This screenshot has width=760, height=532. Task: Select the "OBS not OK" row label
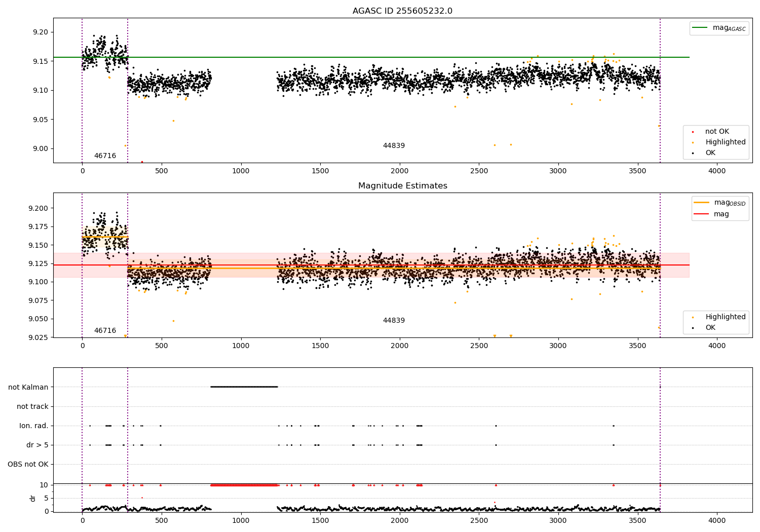pyautogui.click(x=28, y=464)
